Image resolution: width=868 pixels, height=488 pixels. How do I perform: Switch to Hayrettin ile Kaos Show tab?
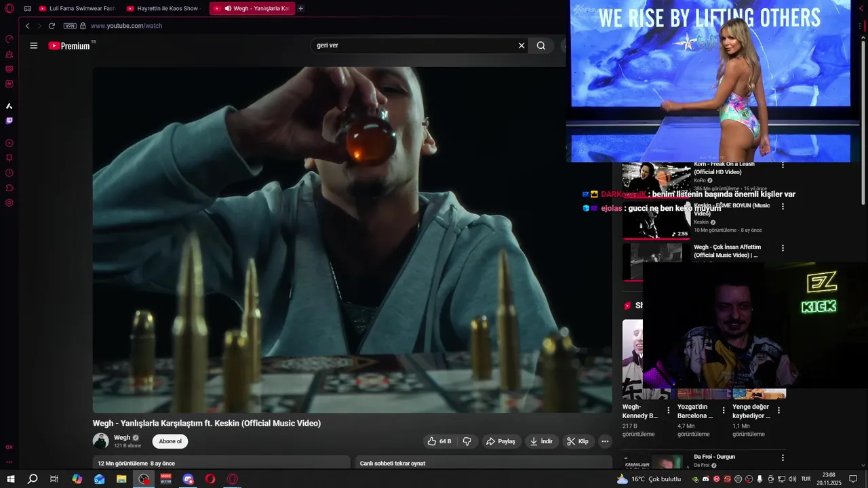point(164,9)
